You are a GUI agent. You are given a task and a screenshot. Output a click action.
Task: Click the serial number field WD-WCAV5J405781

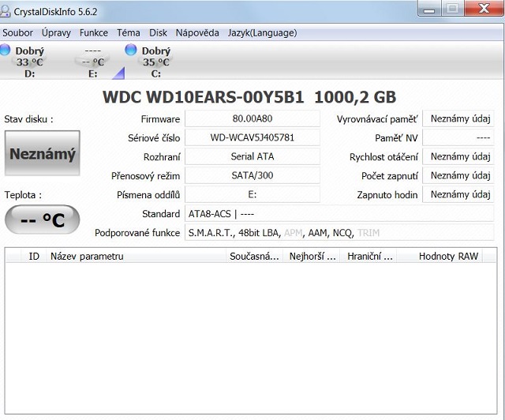point(252,137)
